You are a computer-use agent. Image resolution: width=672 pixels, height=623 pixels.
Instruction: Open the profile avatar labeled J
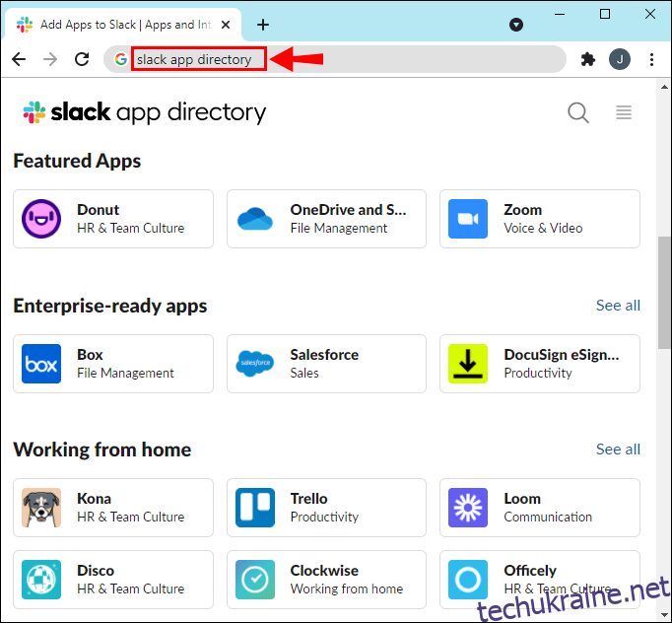[x=620, y=59]
